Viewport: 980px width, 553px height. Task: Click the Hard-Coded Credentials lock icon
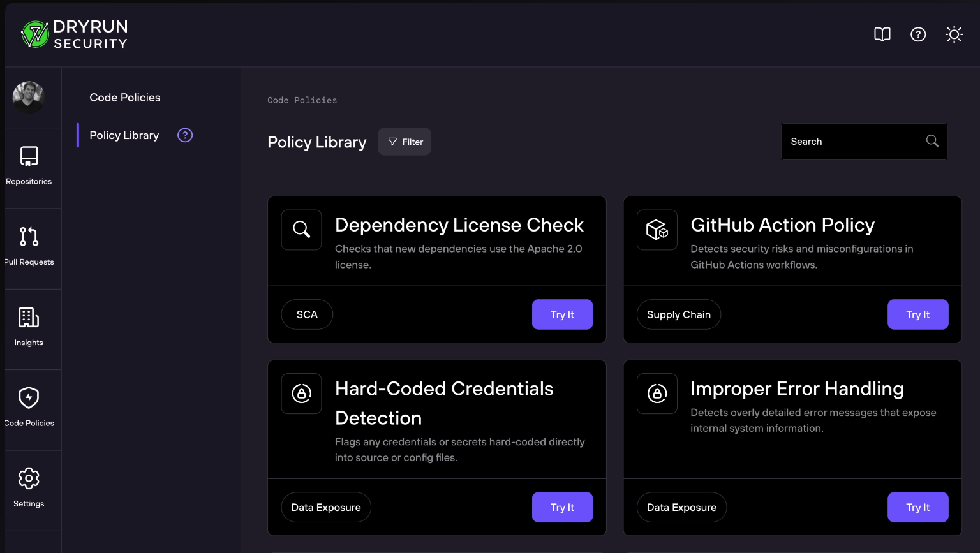point(301,394)
